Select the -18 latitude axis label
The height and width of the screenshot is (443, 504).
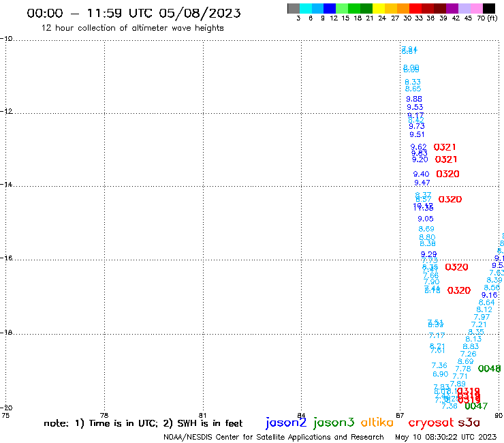coord(6,333)
